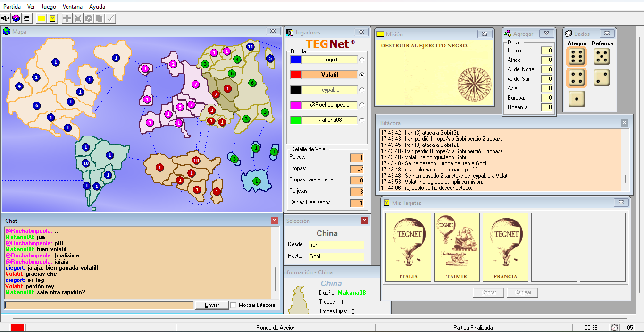Click the red color swatch for Volatil
This screenshot has height=332, width=644.
[296, 75]
